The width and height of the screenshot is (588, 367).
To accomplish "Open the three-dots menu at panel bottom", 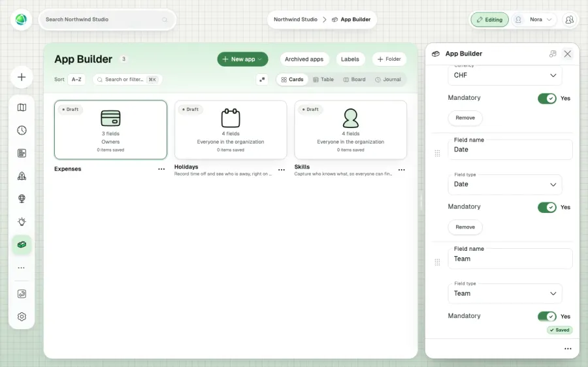I will tap(568, 349).
